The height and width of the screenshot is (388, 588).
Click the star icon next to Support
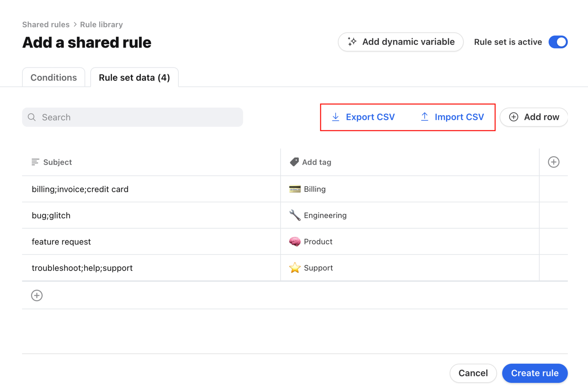(x=295, y=268)
